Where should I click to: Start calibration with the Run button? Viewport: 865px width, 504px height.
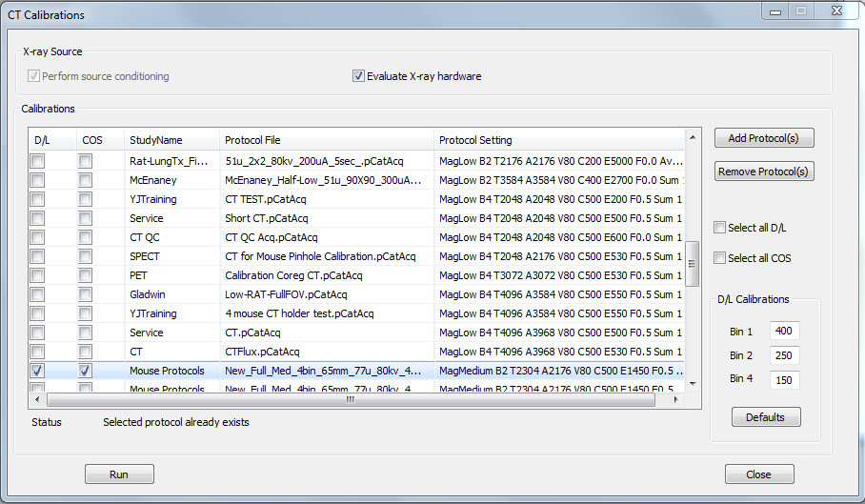[x=119, y=474]
